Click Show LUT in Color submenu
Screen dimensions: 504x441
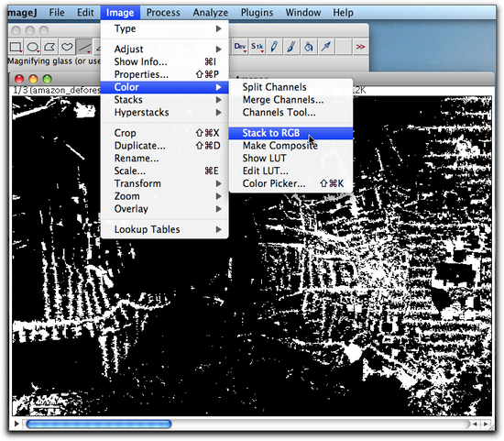tap(290, 159)
